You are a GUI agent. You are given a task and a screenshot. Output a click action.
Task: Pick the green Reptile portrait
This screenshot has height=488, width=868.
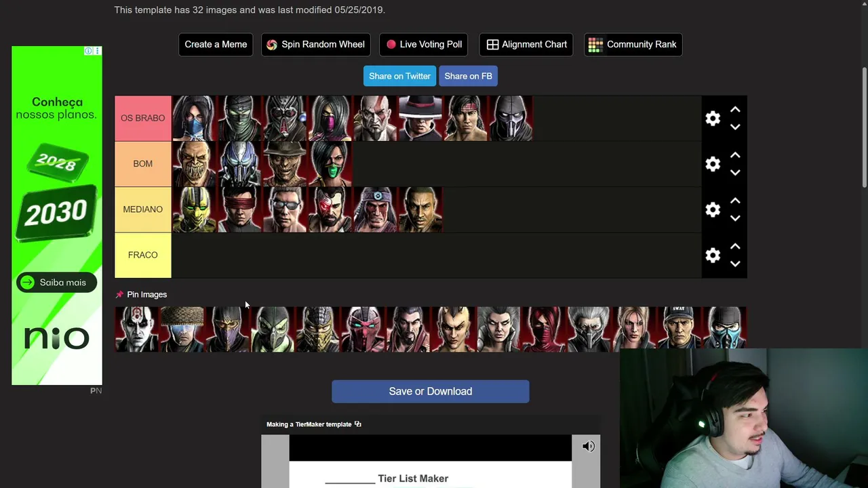[x=273, y=329]
